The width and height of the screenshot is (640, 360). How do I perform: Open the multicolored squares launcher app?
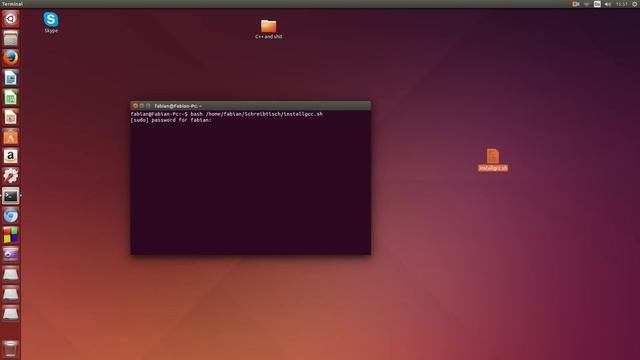tap(11, 235)
